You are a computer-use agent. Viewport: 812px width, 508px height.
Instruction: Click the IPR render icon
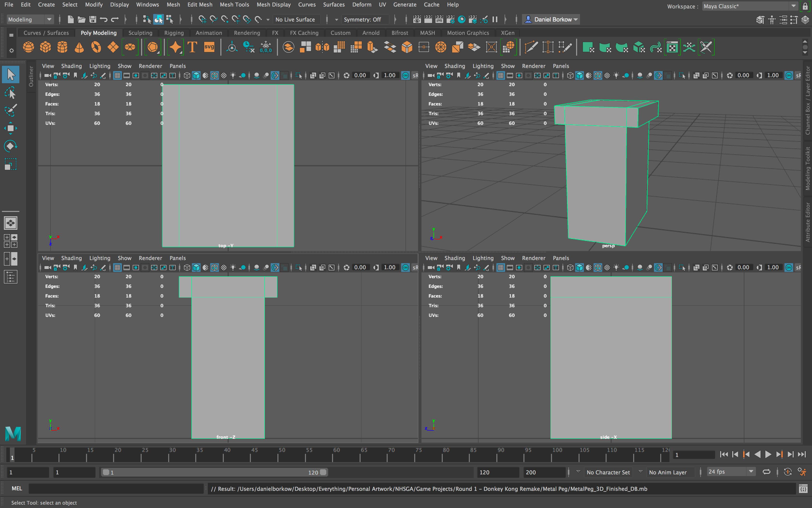tap(439, 20)
